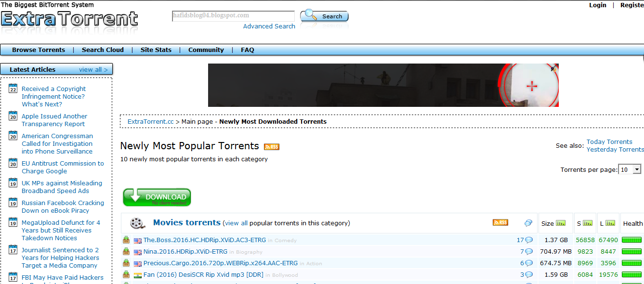Read American Congressman Phone Surveillance article
This screenshot has height=284, width=644.
pos(57,143)
